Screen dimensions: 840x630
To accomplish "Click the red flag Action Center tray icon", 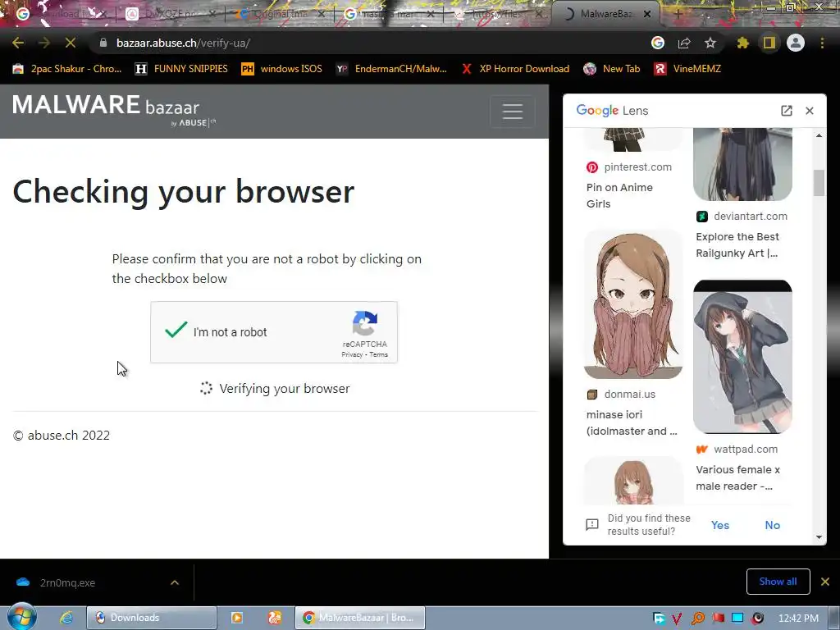I will point(718,619).
